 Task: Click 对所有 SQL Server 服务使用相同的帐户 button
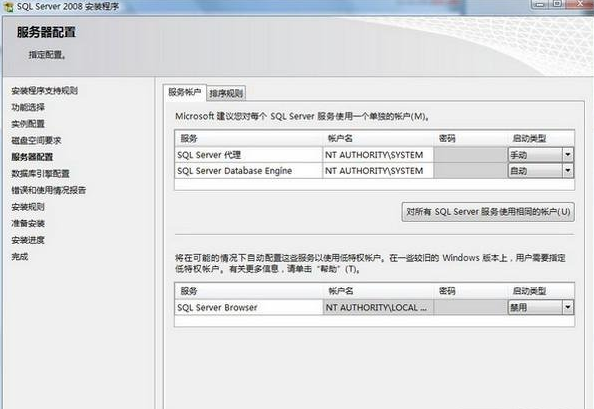(488, 212)
